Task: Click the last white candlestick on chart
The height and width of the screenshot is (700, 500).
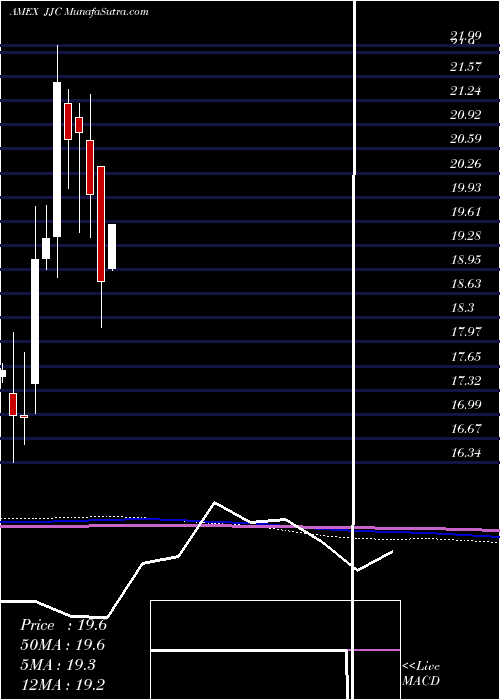Action: (x=112, y=246)
